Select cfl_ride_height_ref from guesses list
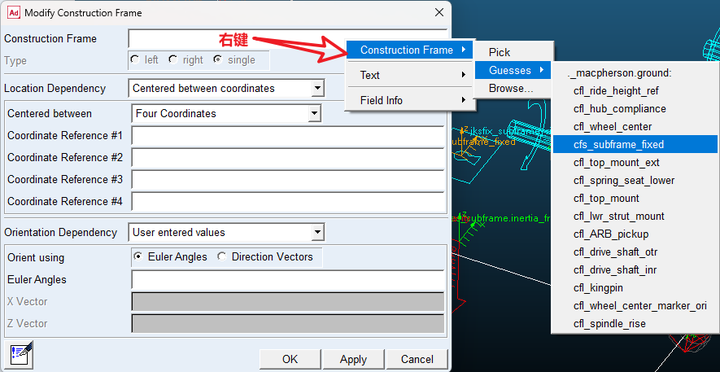The height and width of the screenshot is (372, 720). coord(635,91)
